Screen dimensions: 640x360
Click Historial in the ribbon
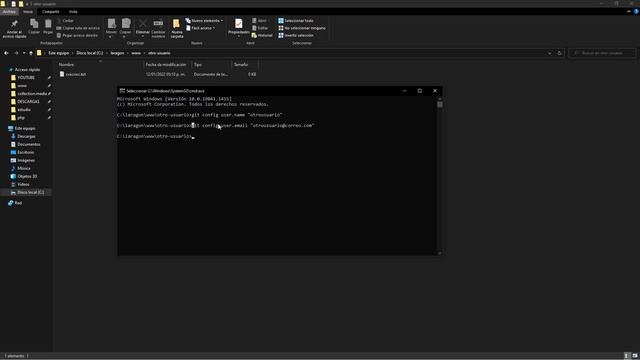tap(262, 35)
